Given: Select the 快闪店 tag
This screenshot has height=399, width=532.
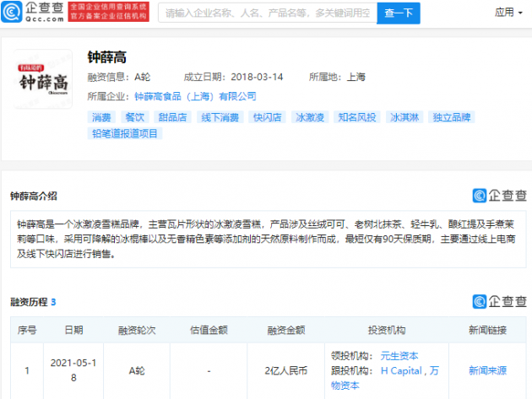Looking at the screenshot, I should coord(267,117).
